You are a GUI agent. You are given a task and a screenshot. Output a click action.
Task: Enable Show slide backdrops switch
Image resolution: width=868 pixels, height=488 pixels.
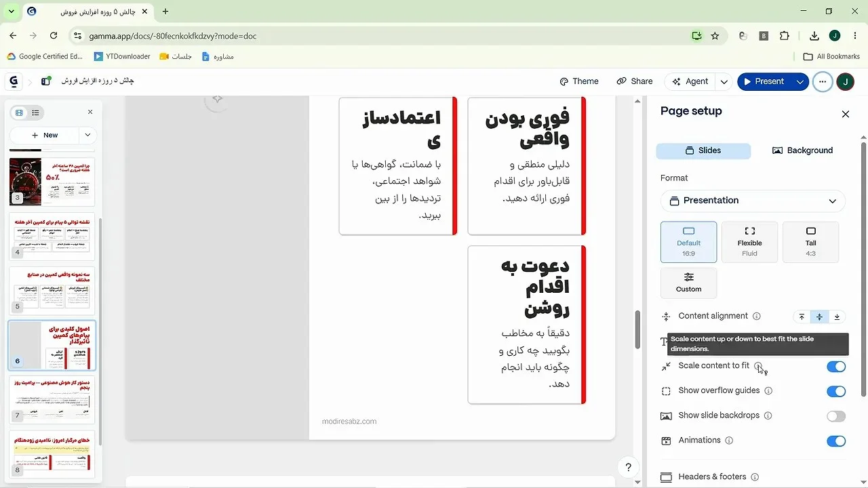pos(836,416)
